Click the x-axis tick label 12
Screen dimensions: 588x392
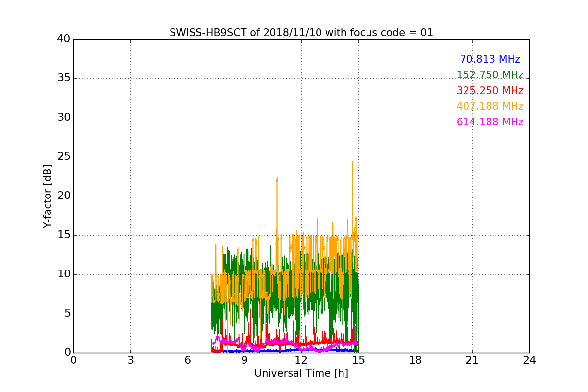pos(301,360)
